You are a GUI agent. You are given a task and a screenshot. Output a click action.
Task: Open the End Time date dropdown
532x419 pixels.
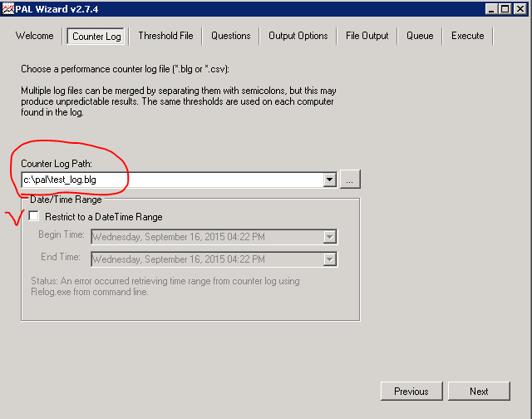click(x=329, y=259)
